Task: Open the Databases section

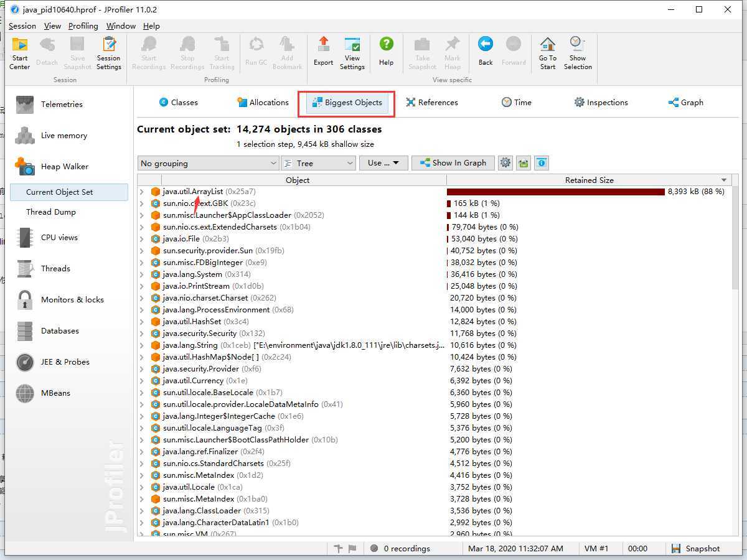Action: click(x=60, y=331)
